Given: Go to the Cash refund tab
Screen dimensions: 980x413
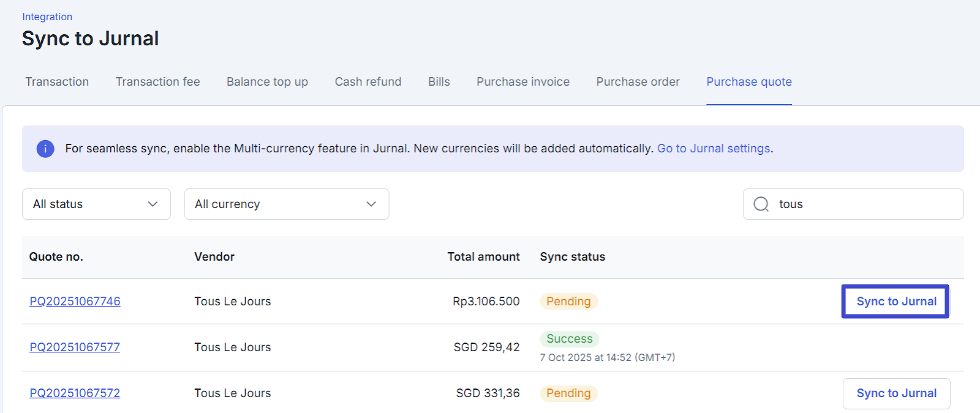Looking at the screenshot, I should 367,82.
